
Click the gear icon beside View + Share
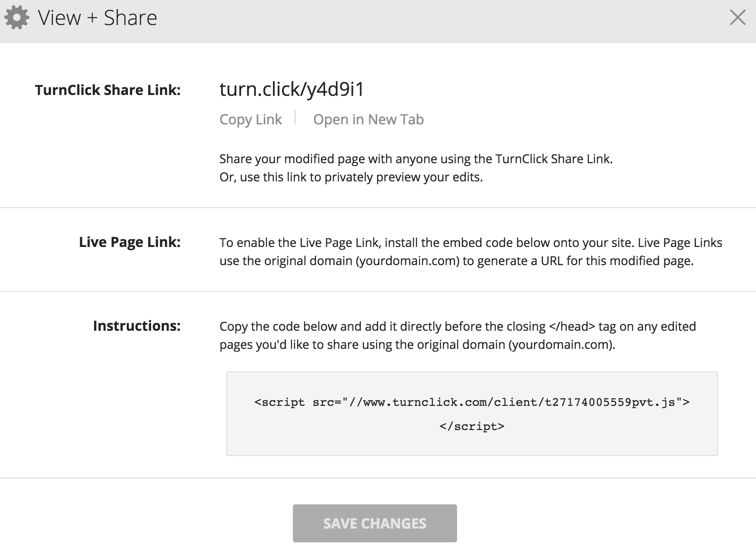[x=16, y=18]
